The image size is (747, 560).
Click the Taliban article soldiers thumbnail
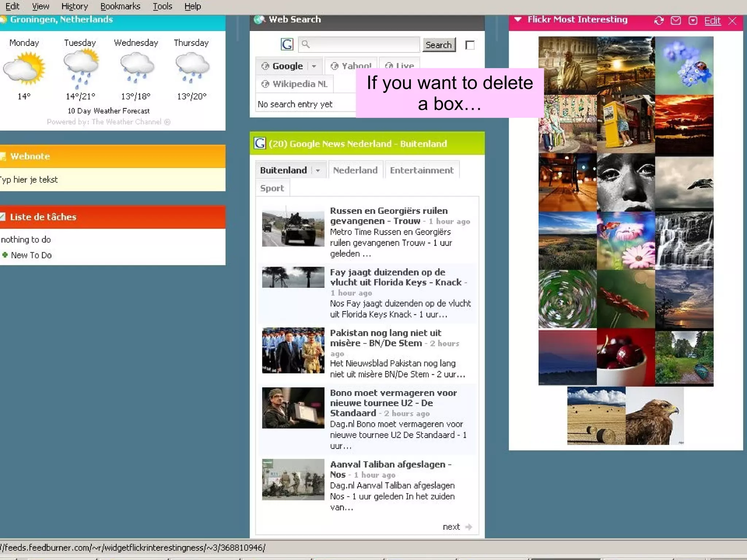(x=293, y=479)
